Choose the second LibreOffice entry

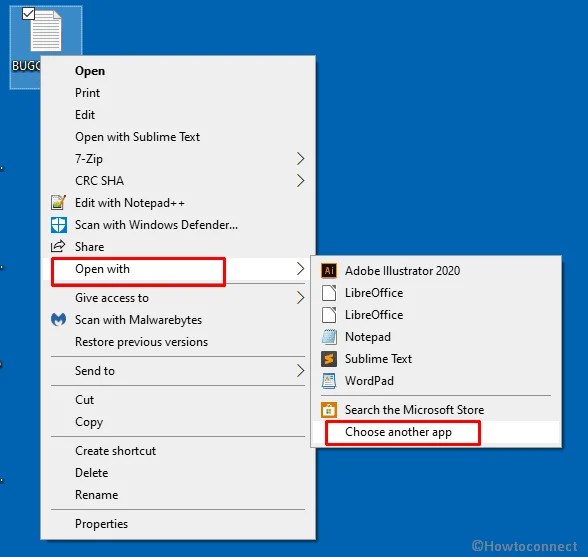click(436, 315)
